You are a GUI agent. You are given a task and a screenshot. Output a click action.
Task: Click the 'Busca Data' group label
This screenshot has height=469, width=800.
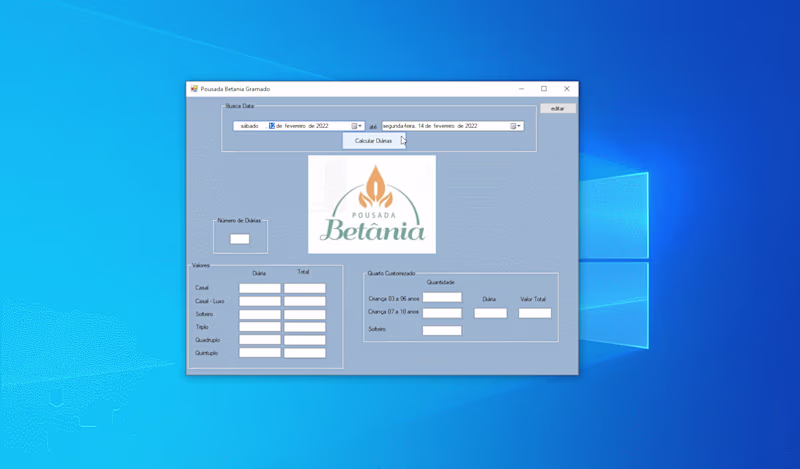tap(239, 106)
